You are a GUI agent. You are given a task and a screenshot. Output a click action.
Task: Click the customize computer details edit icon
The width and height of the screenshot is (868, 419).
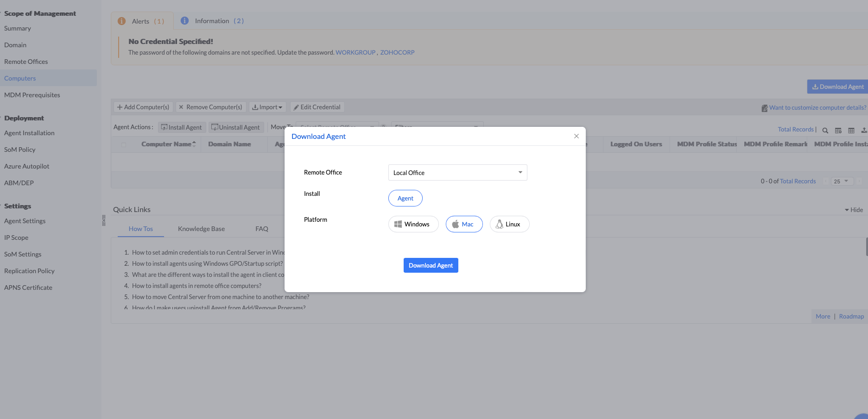(764, 108)
